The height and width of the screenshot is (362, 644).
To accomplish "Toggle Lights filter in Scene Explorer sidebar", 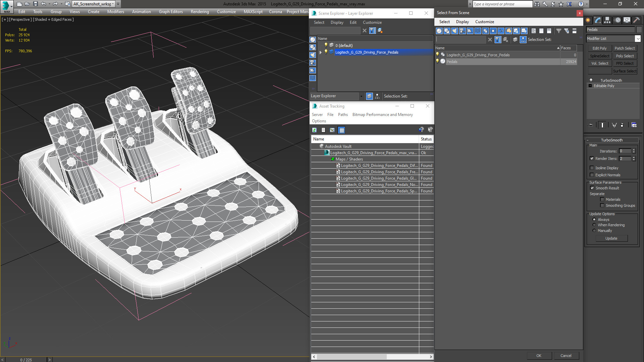I will (x=313, y=55).
